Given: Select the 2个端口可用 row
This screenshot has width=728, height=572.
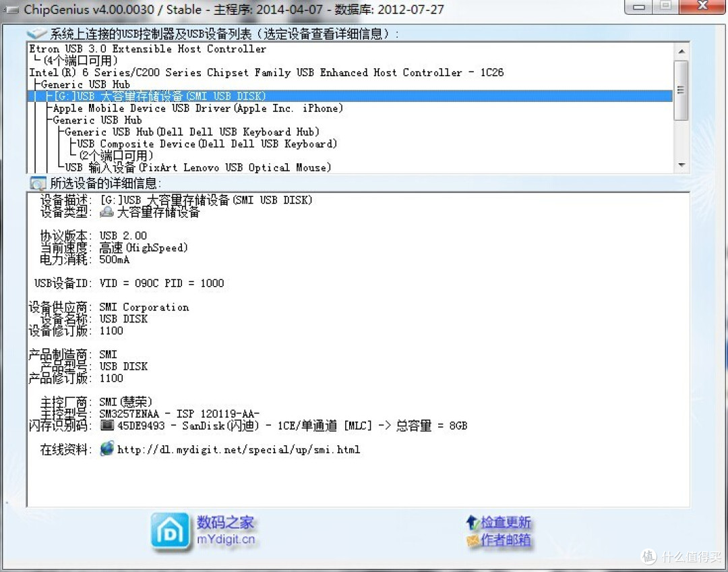Looking at the screenshot, I should coord(116,156).
